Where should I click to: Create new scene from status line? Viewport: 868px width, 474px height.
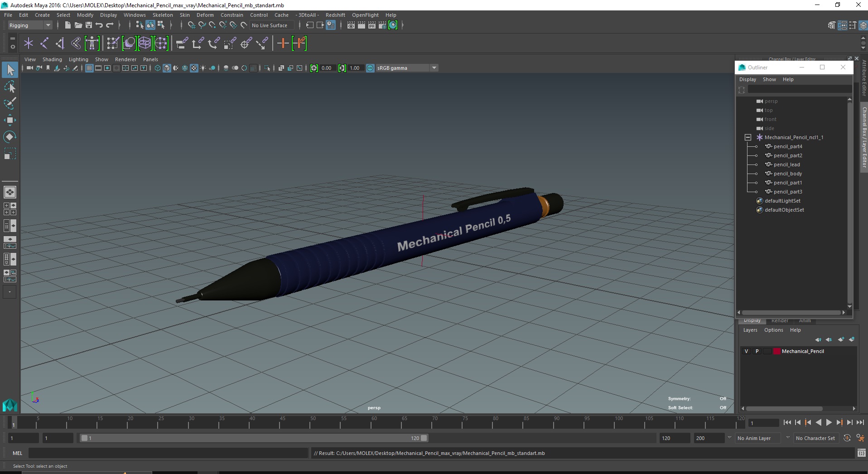coord(68,25)
